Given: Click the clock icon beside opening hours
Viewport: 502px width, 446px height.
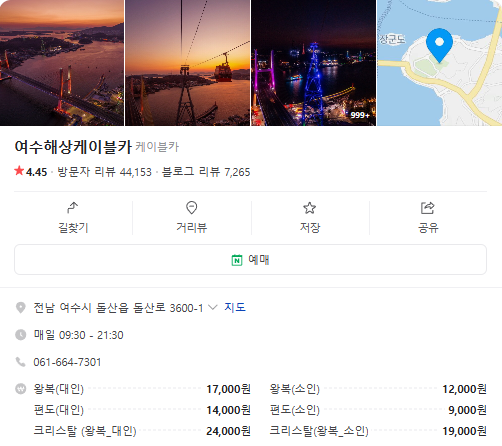Looking at the screenshot, I should click(21, 334).
